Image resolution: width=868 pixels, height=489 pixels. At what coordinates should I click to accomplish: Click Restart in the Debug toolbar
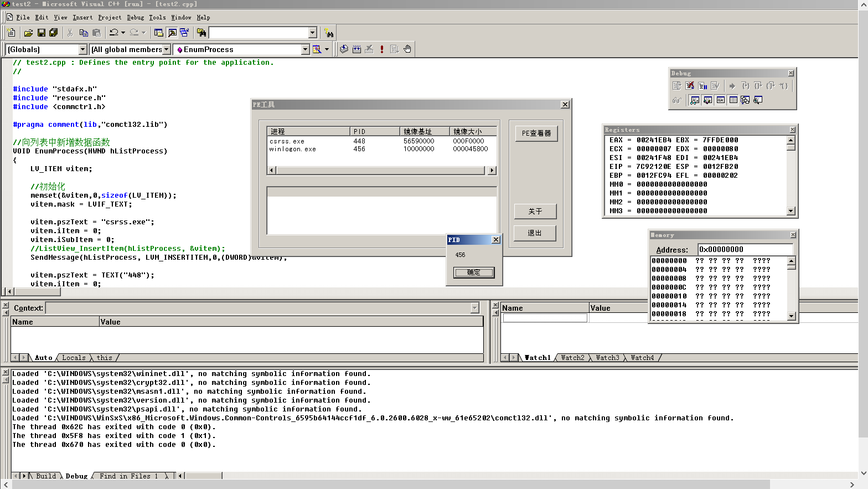click(x=676, y=86)
